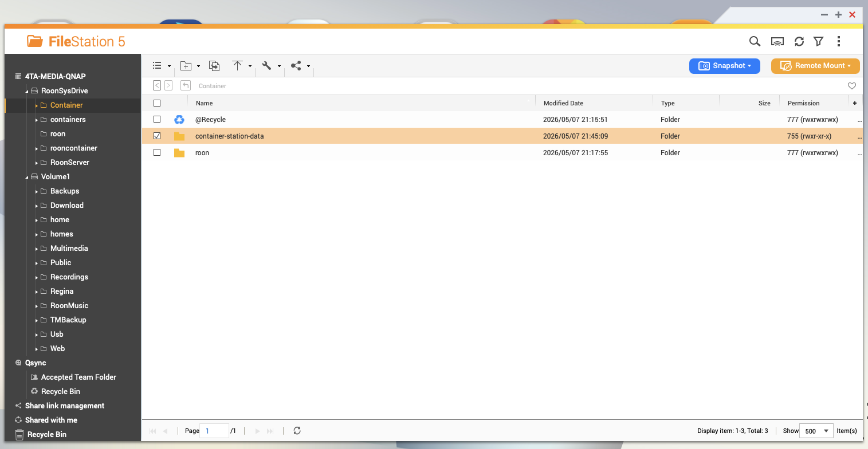The width and height of the screenshot is (868, 449).
Task: Click the refresh icon in pagination bar
Action: (297, 431)
